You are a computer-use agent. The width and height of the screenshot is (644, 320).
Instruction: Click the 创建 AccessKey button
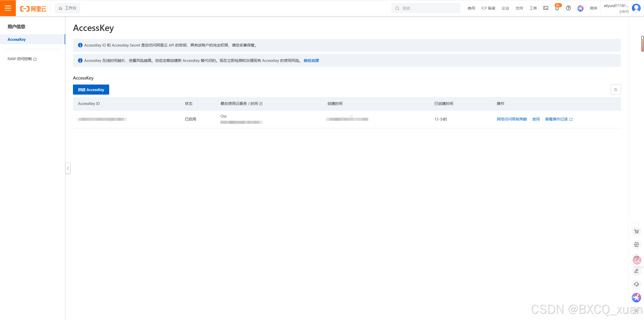pos(91,90)
